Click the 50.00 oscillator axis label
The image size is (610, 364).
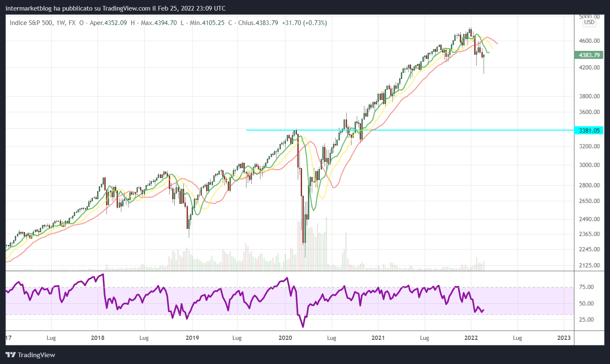[586, 303]
